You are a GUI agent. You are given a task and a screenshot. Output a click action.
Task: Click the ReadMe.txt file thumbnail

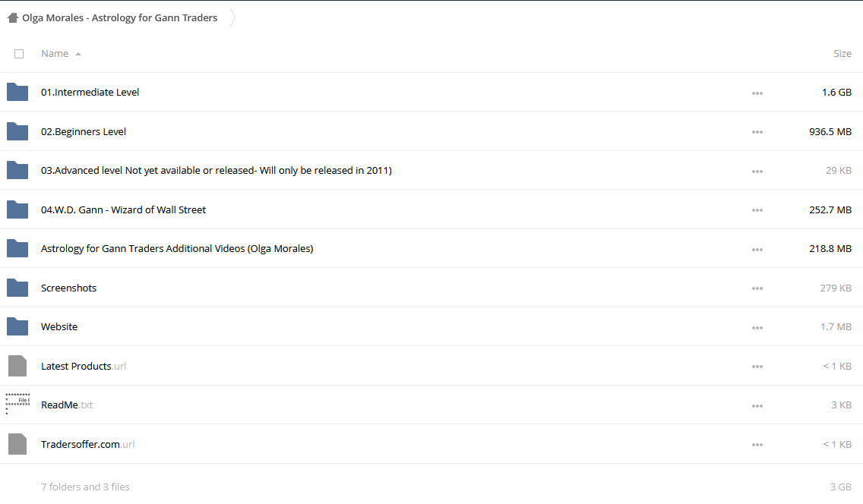pyautogui.click(x=17, y=404)
